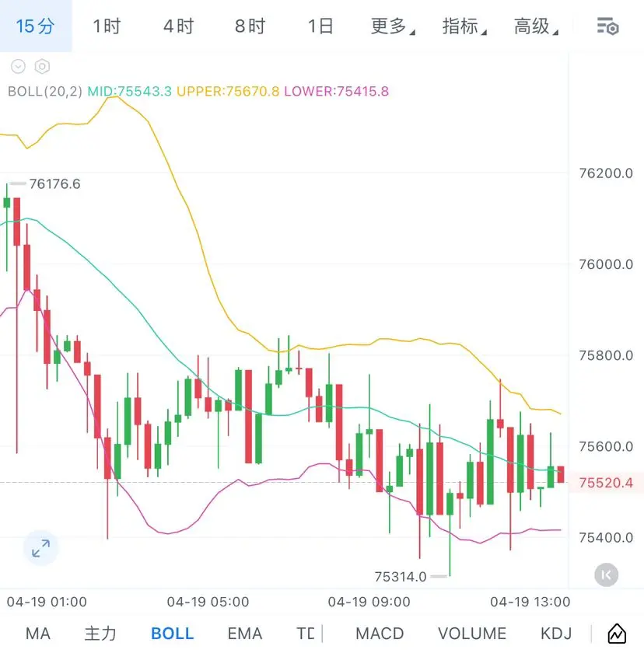Click the 04-19 05:00 time label
The image size is (644, 653).
(208, 602)
